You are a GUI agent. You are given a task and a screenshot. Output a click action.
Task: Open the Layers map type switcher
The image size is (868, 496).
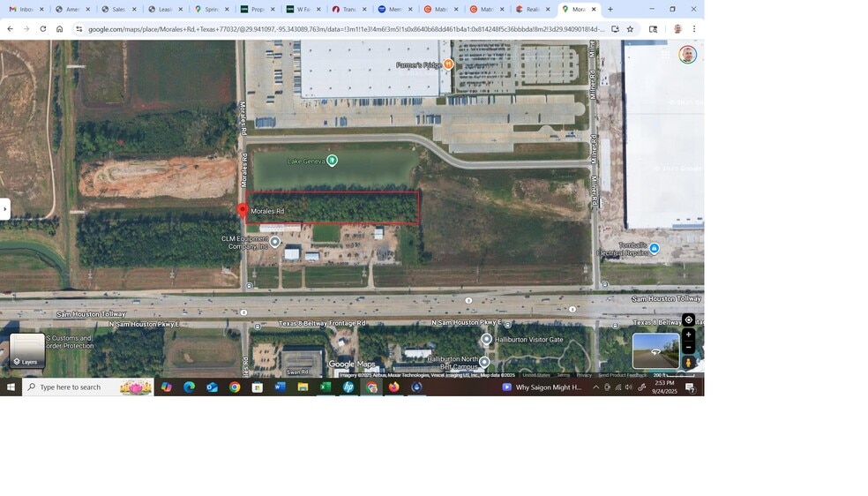tap(27, 350)
